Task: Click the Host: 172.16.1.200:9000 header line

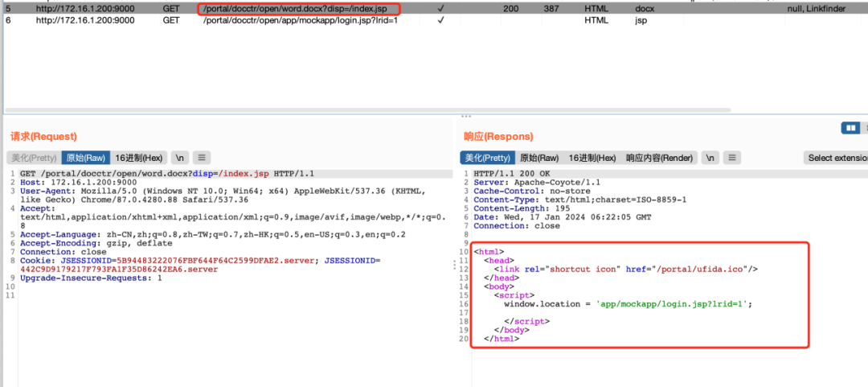Action: pos(78,183)
